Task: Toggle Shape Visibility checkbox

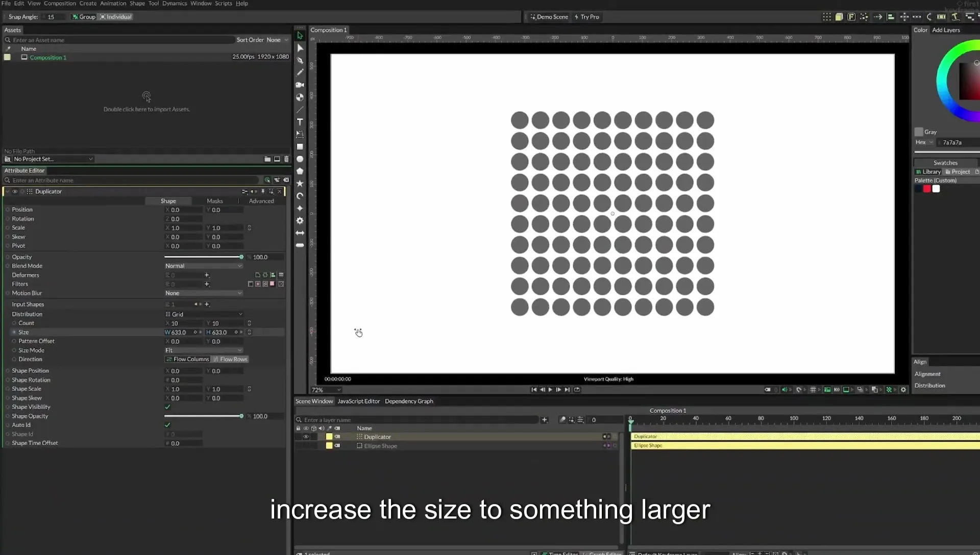Action: [167, 407]
